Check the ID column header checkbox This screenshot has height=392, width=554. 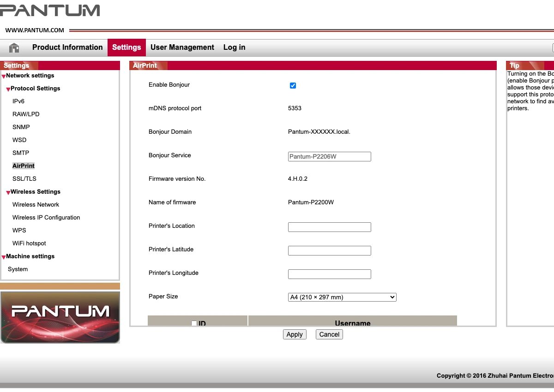coord(194,323)
